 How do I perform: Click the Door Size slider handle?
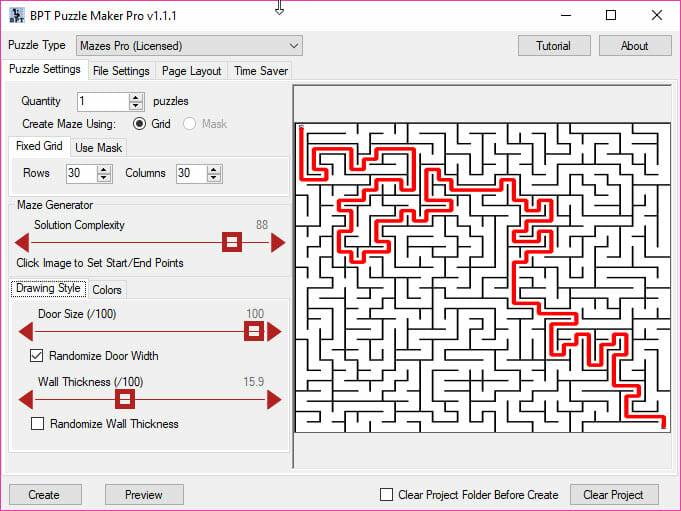click(254, 331)
